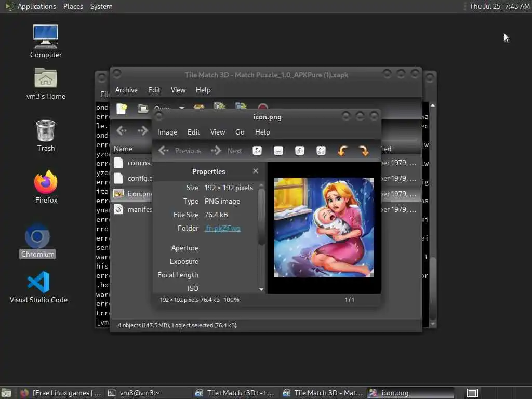This screenshot has width=532, height=399.
Task: Open image viewer View menu
Action: pos(218,132)
